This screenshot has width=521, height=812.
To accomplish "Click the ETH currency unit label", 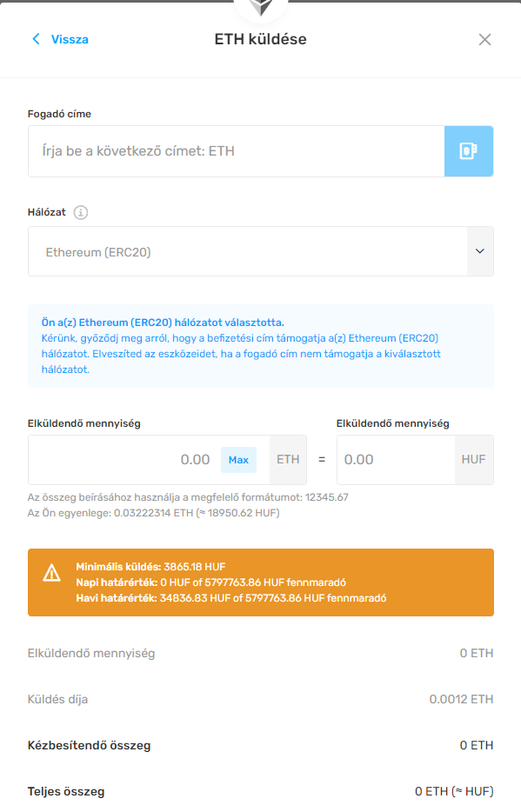I will (288, 460).
